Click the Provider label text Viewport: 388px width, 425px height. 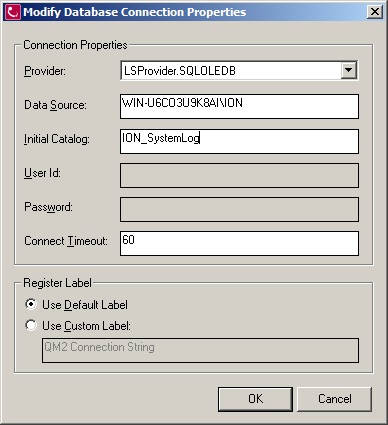click(x=45, y=71)
